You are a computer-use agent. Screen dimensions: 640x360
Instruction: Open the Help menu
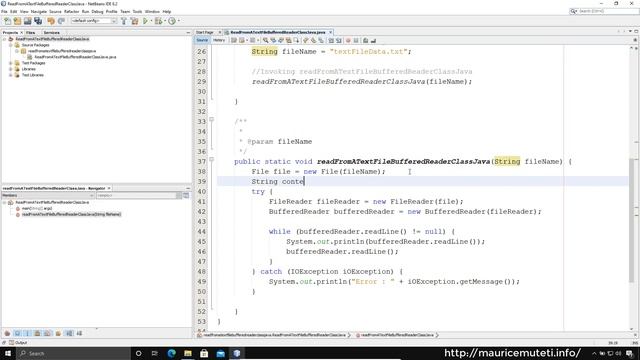click(167, 12)
